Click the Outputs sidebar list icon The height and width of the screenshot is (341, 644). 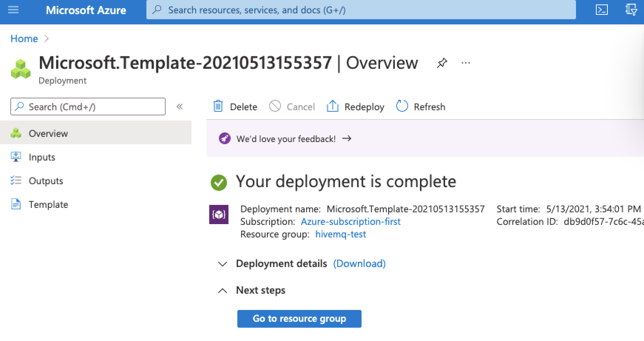(x=16, y=180)
